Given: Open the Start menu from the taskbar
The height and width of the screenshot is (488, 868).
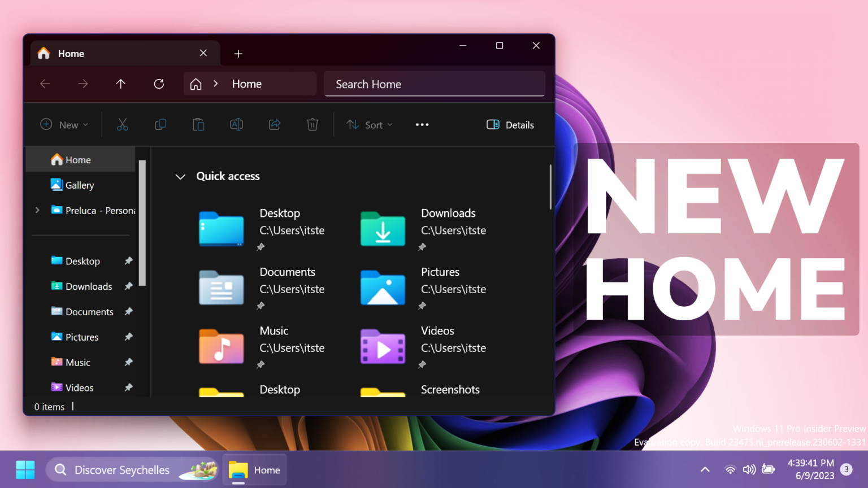Looking at the screenshot, I should point(25,469).
